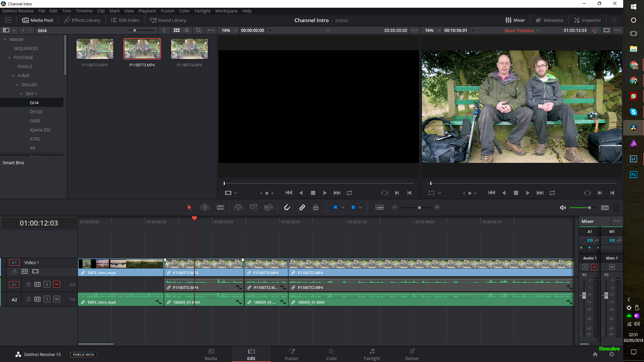
Task: Toggle the DIM audio button
Action: point(605,208)
